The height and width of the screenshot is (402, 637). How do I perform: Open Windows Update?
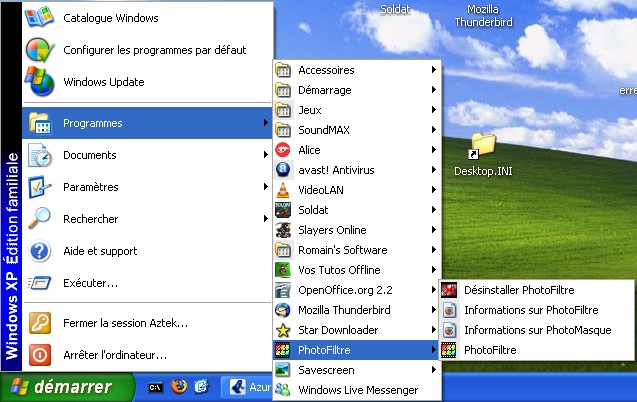click(103, 82)
